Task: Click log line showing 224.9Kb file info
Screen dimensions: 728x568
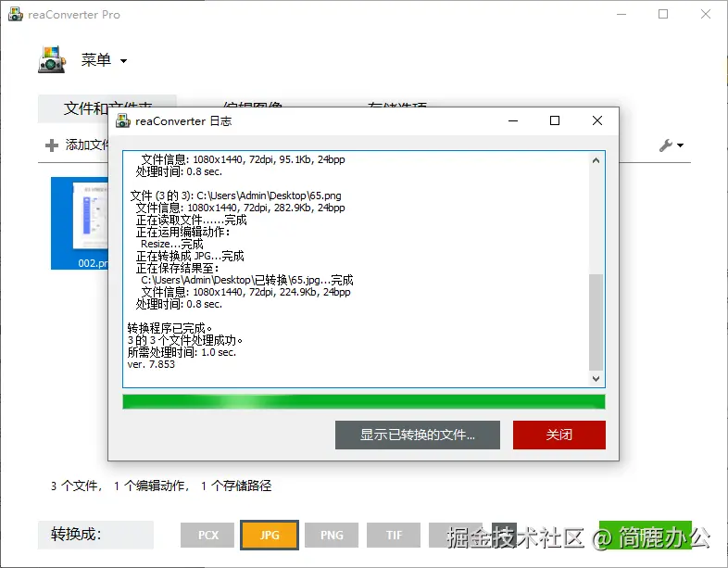Action: point(245,292)
